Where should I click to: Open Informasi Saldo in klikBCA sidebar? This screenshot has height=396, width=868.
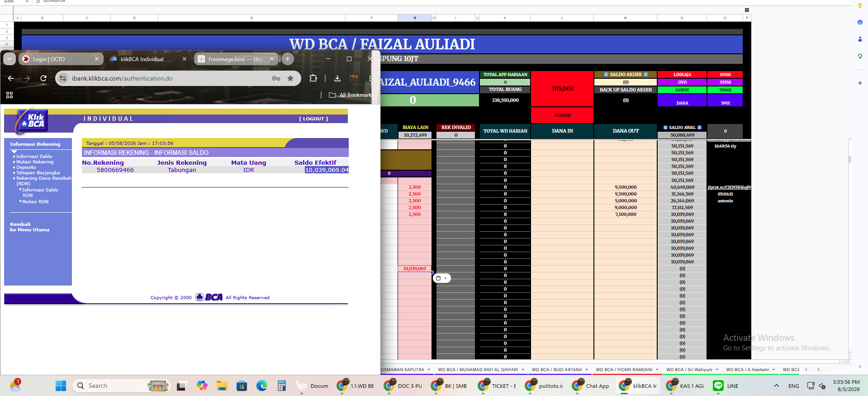click(x=34, y=157)
